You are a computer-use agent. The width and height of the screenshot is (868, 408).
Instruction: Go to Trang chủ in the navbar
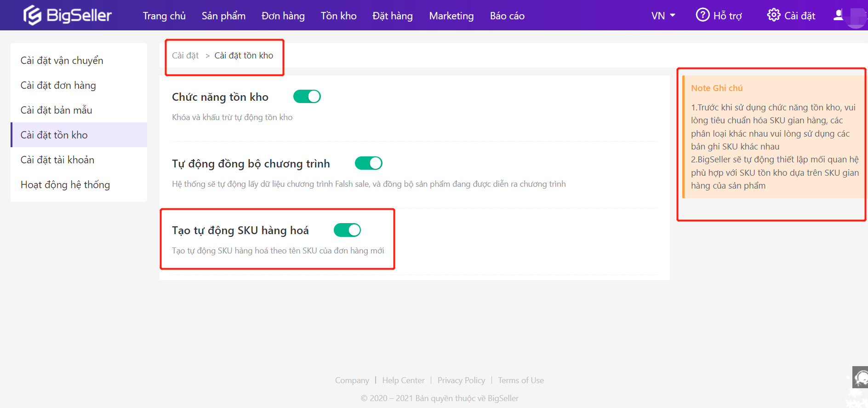tap(164, 16)
